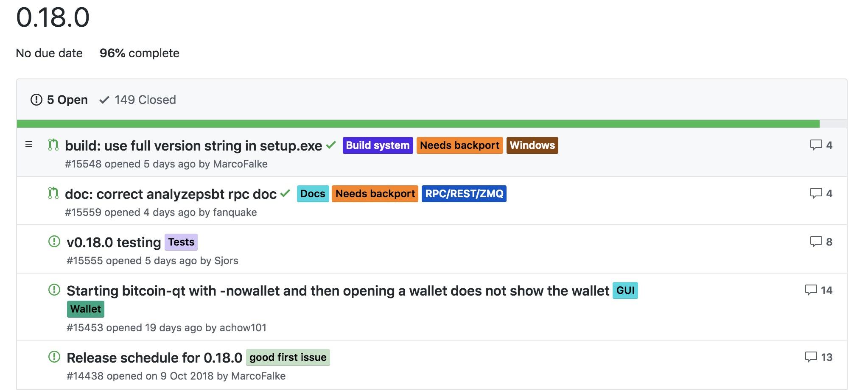The image size is (868, 391).
Task: Open comments icon with 13 on Release schedule
Action: click(x=811, y=357)
